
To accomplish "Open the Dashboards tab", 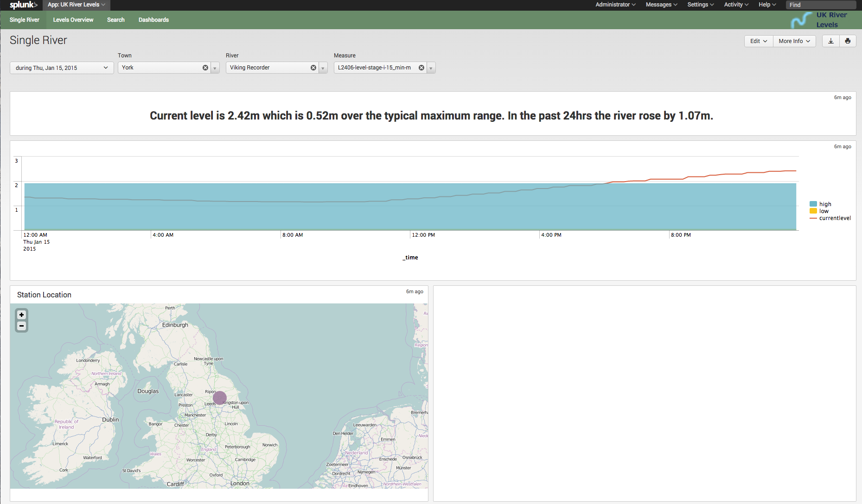I will click(x=153, y=20).
